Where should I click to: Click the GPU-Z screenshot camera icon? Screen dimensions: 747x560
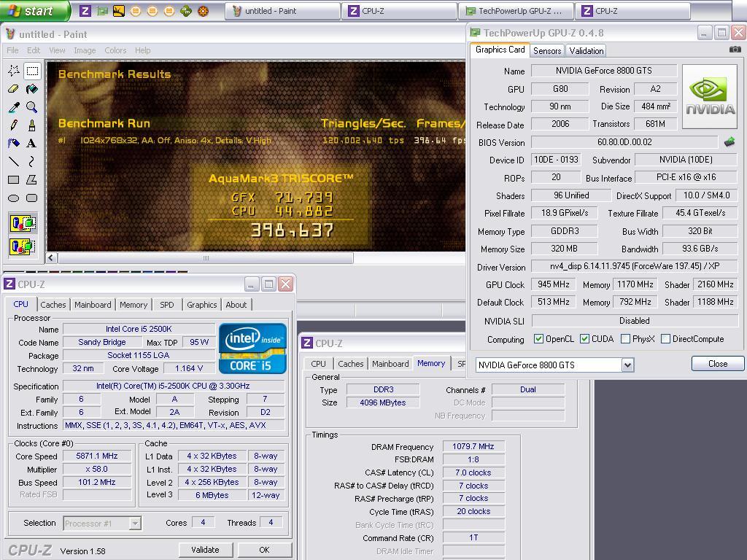coord(735,50)
